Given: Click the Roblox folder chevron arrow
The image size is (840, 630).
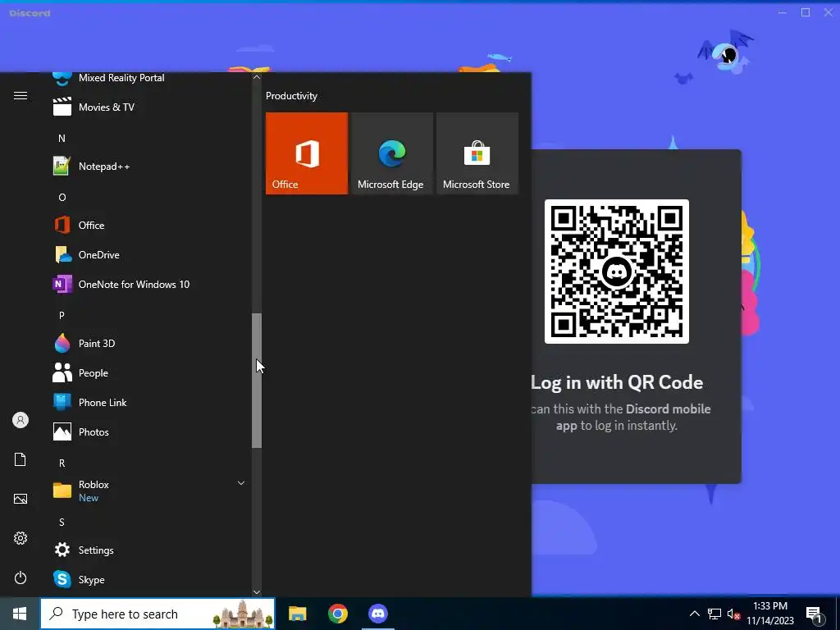Looking at the screenshot, I should click(241, 483).
